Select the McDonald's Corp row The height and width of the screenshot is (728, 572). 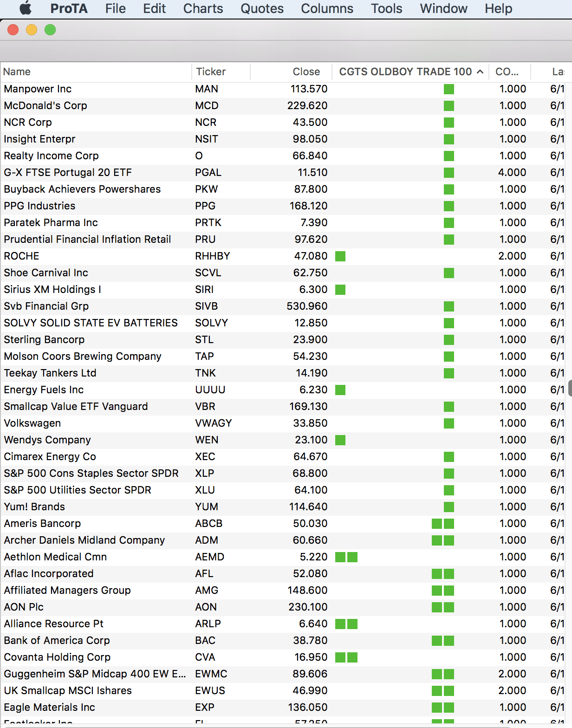pyautogui.click(x=283, y=106)
